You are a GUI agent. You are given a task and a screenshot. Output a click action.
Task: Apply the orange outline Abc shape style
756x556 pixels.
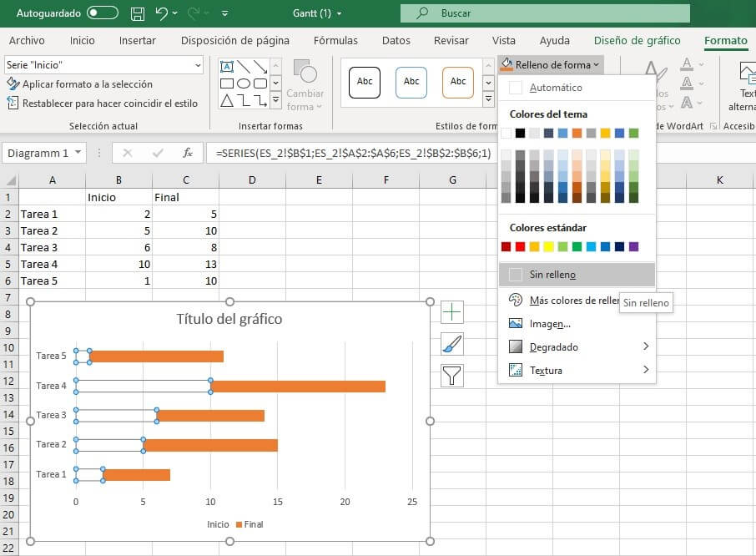click(458, 82)
